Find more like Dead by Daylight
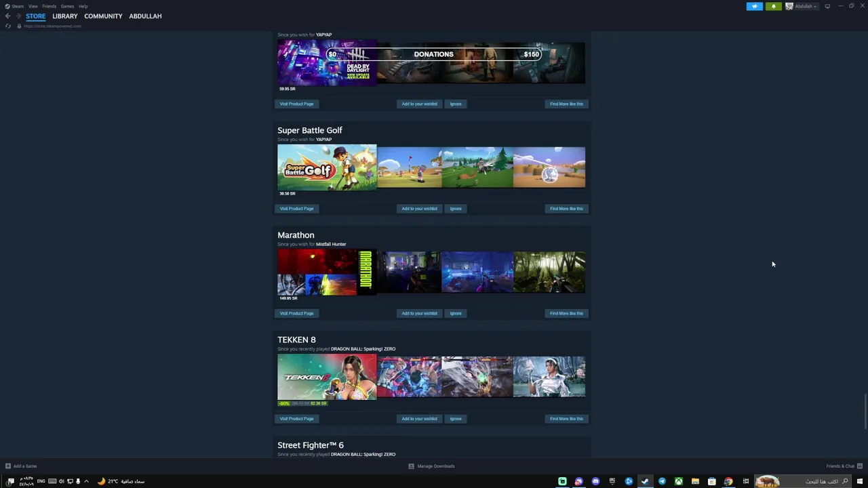This screenshot has height=488, width=868. (566, 104)
